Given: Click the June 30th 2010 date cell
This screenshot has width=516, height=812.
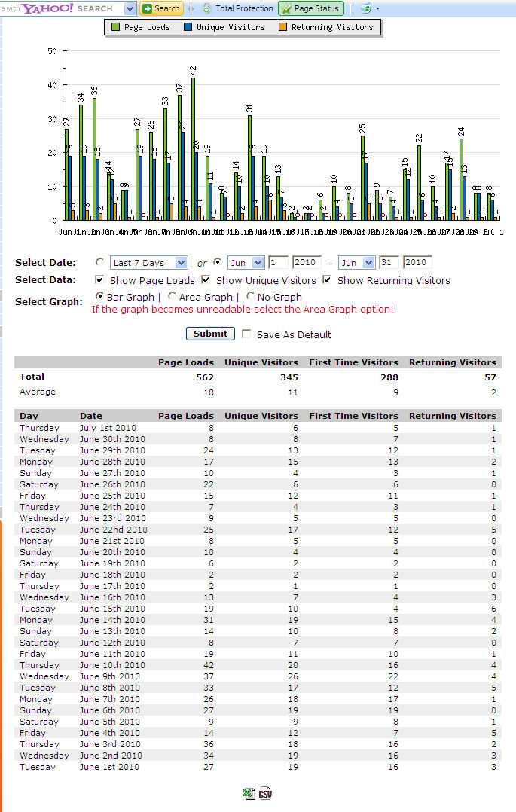Looking at the screenshot, I should tap(112, 439).
